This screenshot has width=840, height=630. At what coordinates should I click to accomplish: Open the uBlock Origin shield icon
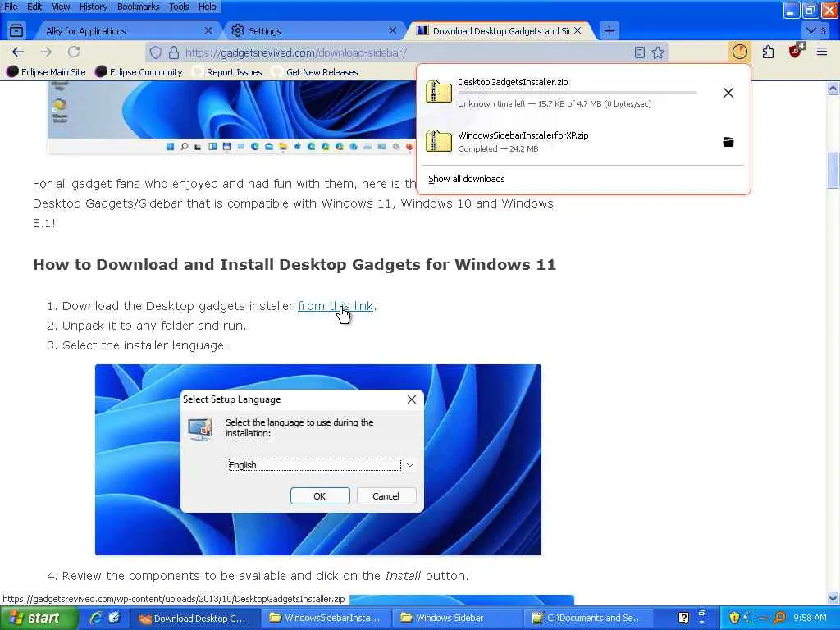point(796,51)
